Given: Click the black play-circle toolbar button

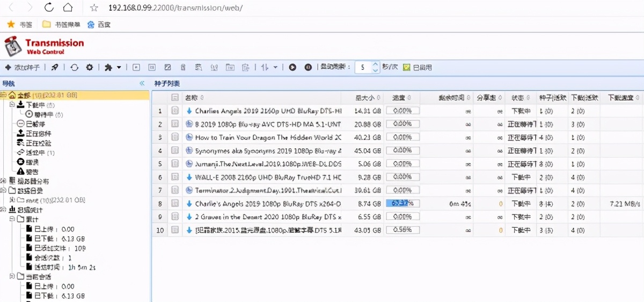Looking at the screenshot, I should click(292, 67).
